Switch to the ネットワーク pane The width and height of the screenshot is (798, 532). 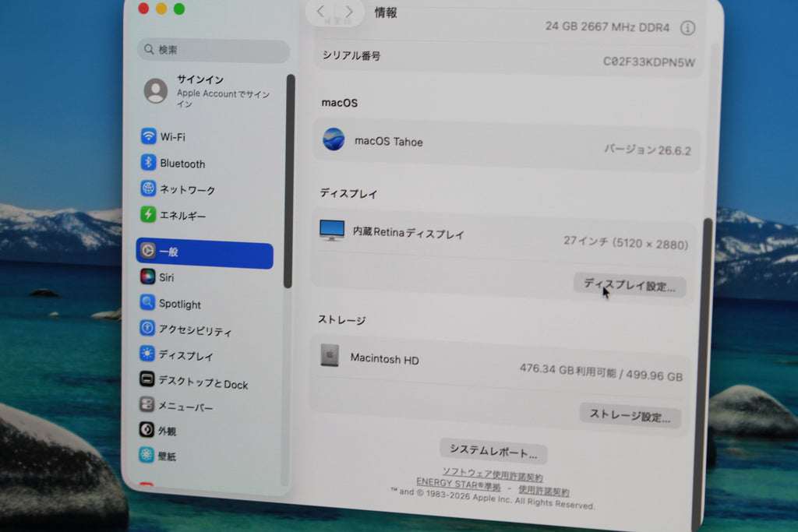[x=187, y=190]
